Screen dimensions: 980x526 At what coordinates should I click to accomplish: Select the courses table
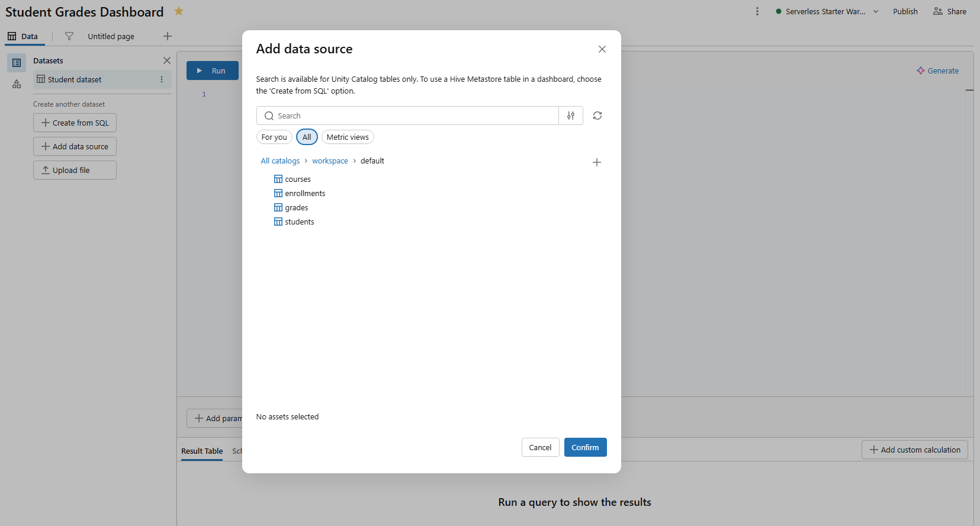coord(293,179)
